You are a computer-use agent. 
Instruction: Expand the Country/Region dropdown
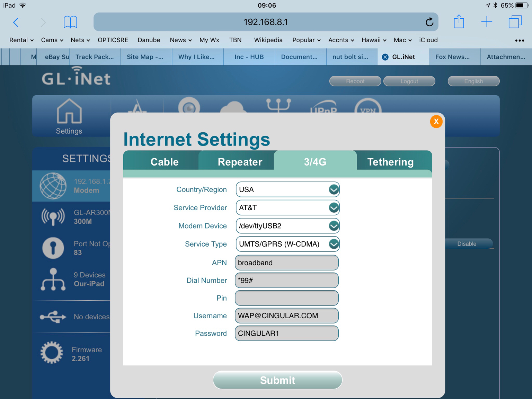(334, 189)
